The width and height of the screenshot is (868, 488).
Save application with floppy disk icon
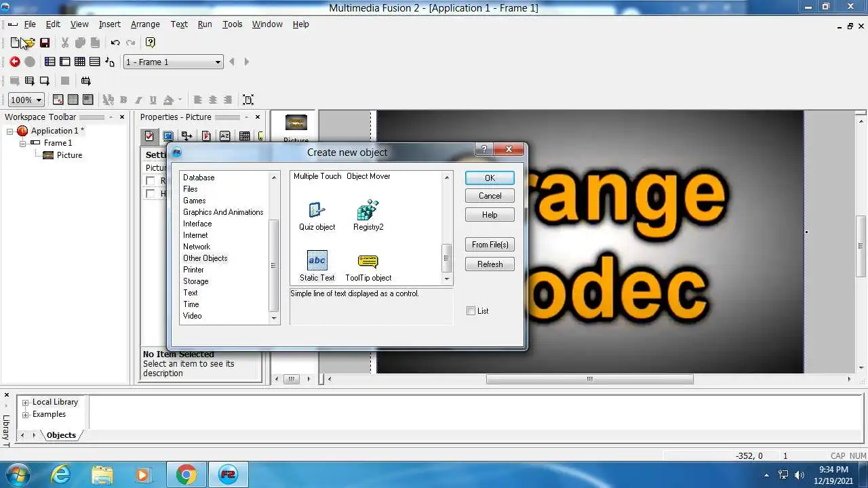click(x=45, y=43)
